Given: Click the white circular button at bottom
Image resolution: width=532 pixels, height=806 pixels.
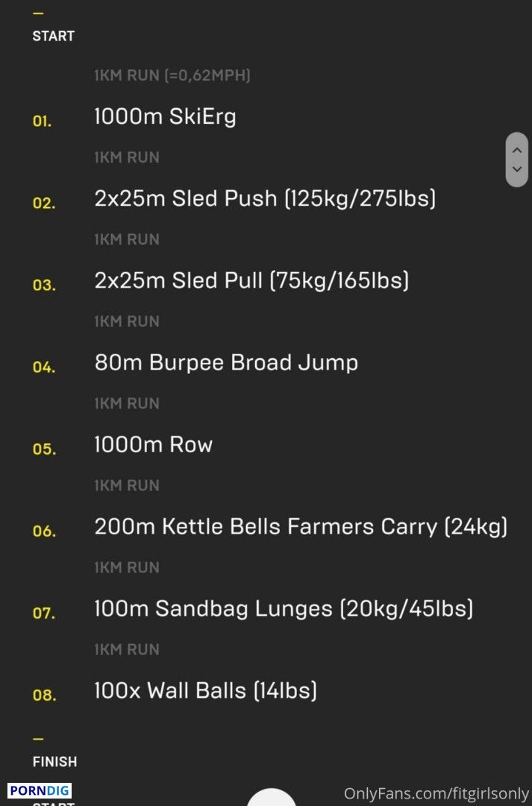Looking at the screenshot, I should tap(272, 797).
